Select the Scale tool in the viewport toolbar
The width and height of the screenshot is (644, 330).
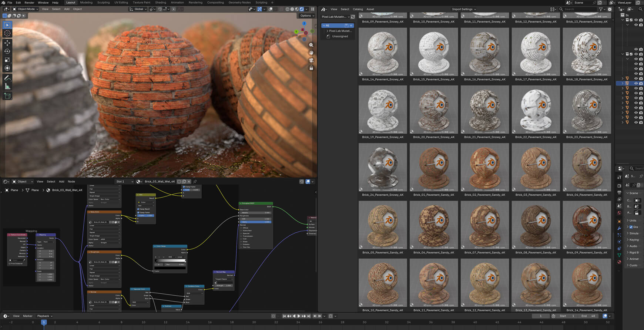pos(7,60)
